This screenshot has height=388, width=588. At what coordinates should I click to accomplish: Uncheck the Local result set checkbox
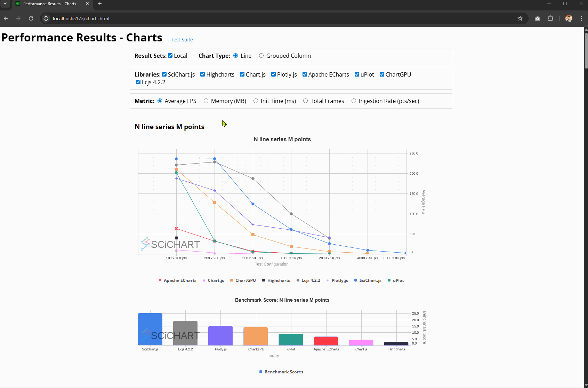tap(170, 55)
